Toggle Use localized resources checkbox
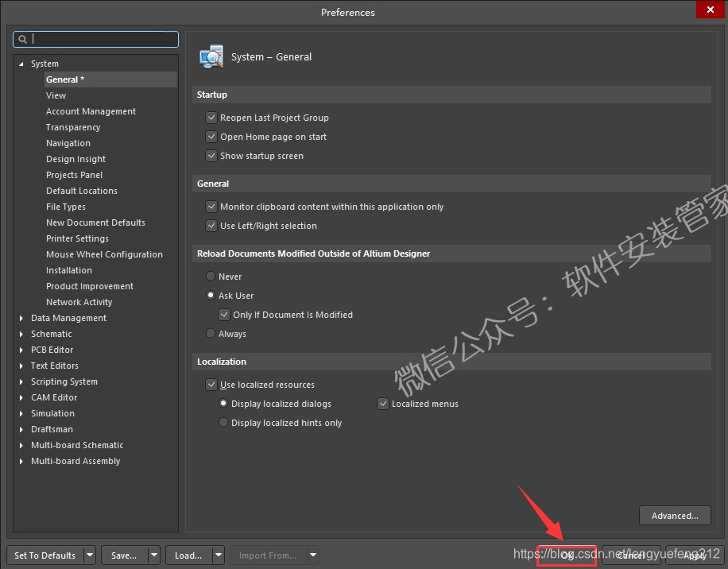Viewport: 728px width, 569px height. point(211,385)
